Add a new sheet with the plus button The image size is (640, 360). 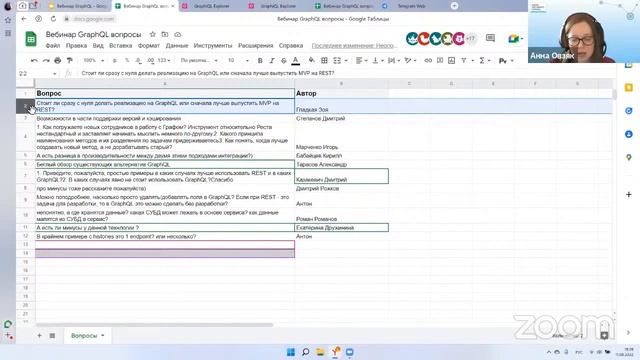click(40, 336)
